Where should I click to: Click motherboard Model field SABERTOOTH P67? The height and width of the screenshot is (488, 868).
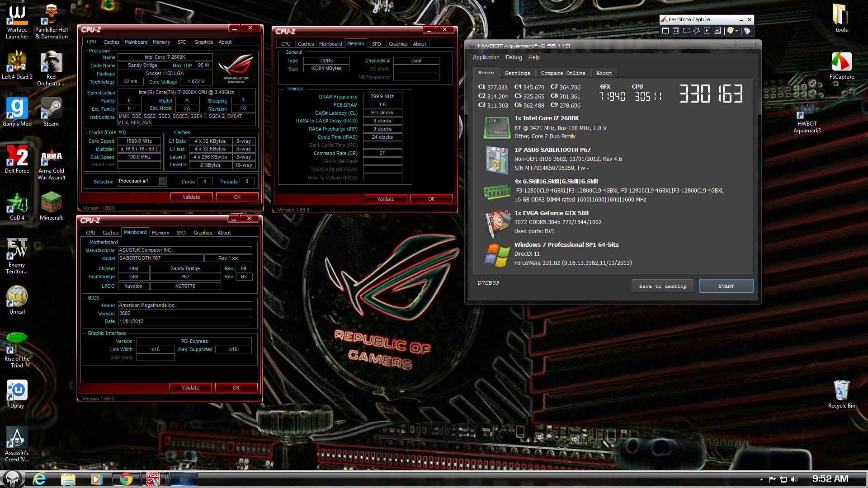[x=160, y=258]
